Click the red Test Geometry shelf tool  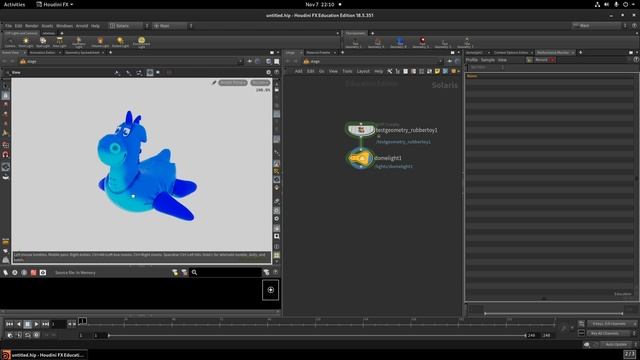coord(422,42)
